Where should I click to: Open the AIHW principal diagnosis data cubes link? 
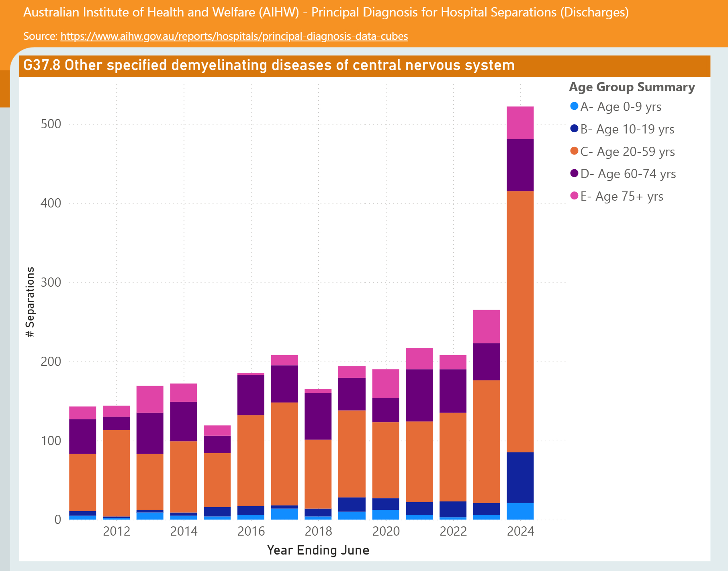[234, 36]
